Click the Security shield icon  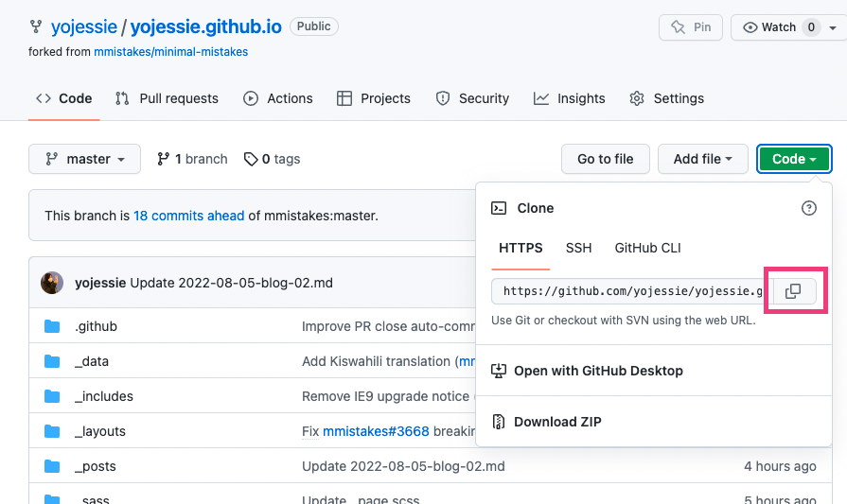443,98
